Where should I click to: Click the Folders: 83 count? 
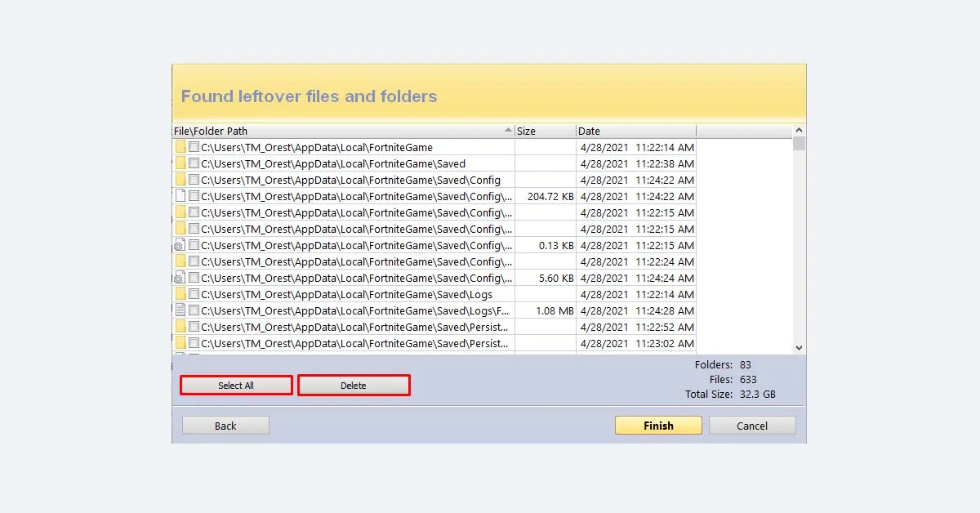coord(723,364)
